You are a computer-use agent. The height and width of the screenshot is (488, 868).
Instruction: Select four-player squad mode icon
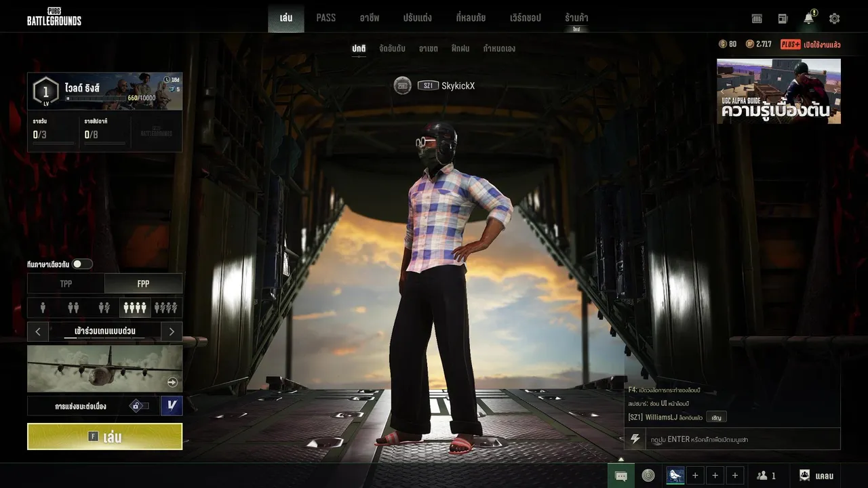tap(134, 308)
